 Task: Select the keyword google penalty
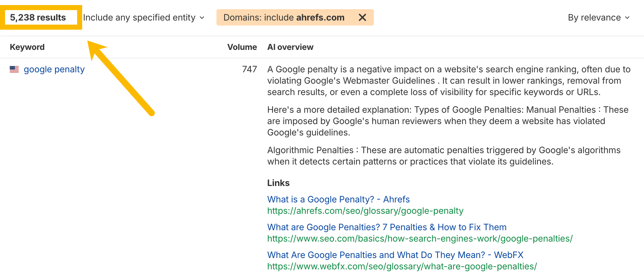(x=54, y=69)
